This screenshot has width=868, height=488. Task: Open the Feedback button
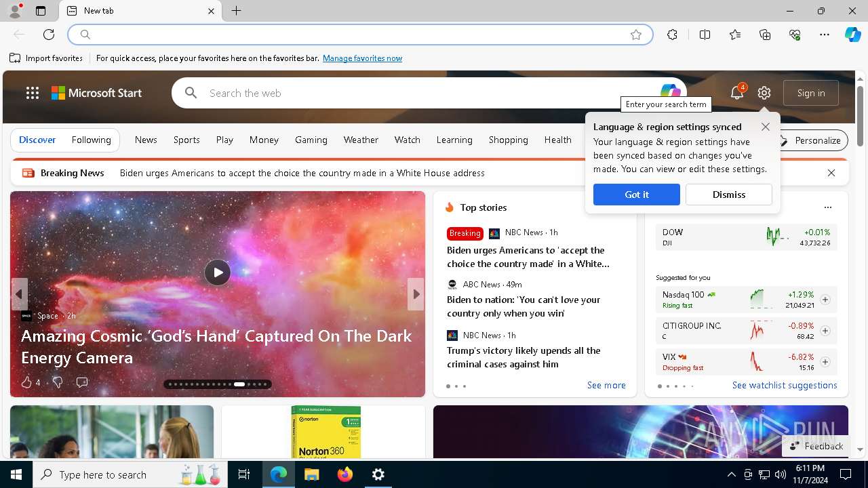pyautogui.click(x=816, y=446)
